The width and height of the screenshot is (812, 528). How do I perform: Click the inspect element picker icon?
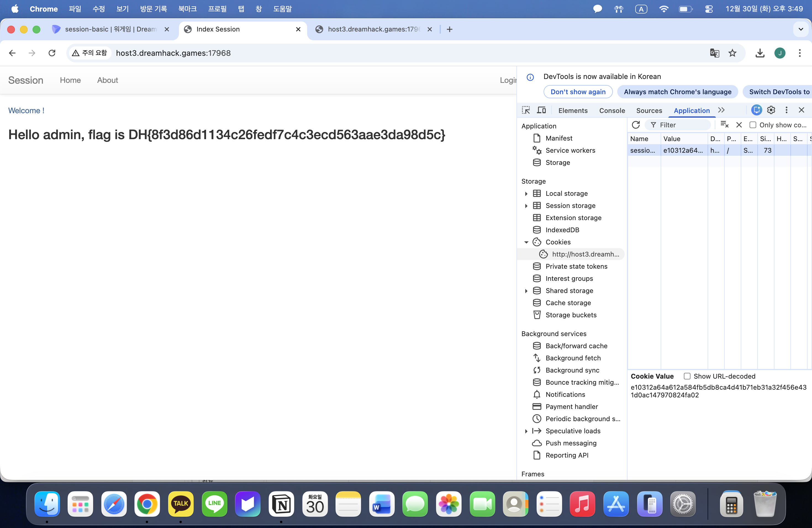click(526, 110)
